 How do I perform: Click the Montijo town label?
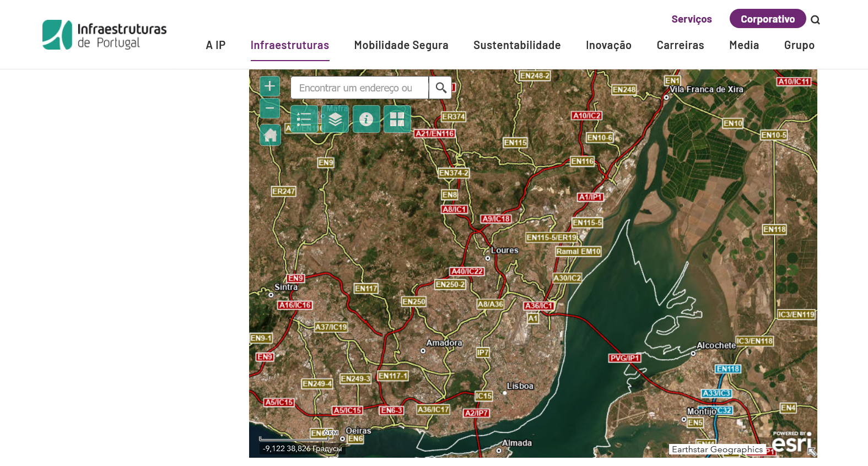click(x=701, y=411)
